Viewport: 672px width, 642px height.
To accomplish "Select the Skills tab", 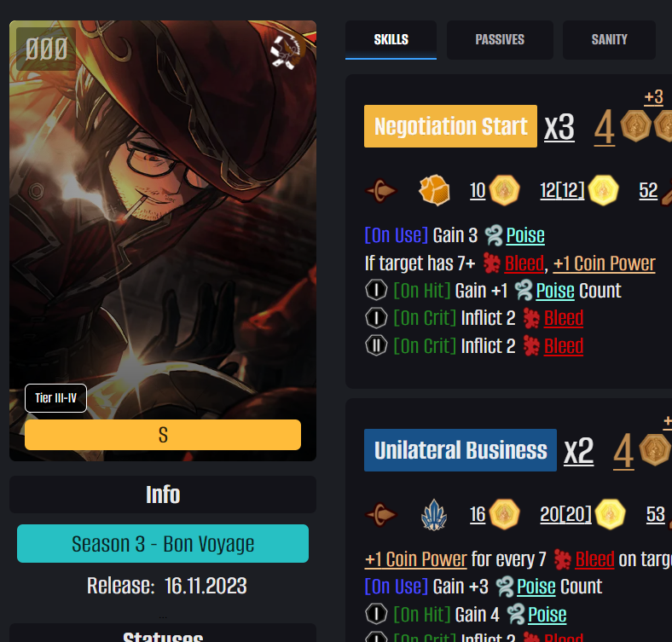I will [391, 40].
